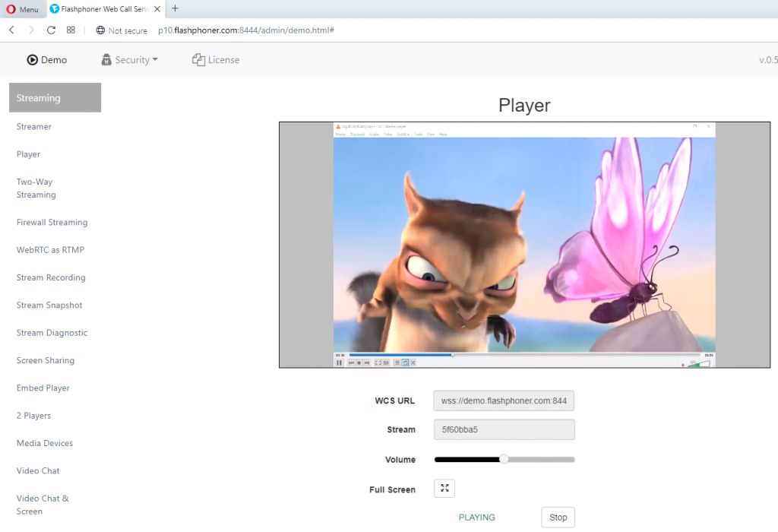Open the Streamer demo

33,127
